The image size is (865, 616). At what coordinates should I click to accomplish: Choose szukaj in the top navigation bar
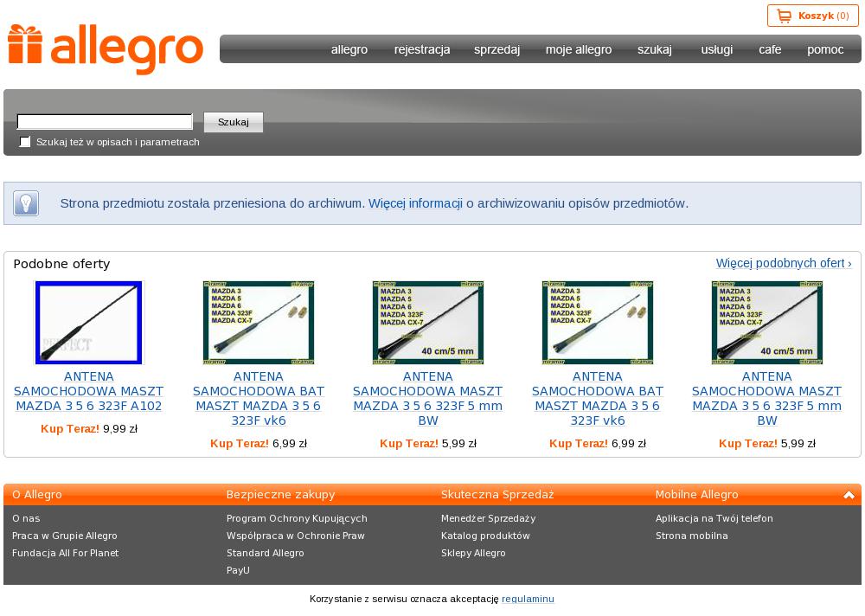point(654,49)
